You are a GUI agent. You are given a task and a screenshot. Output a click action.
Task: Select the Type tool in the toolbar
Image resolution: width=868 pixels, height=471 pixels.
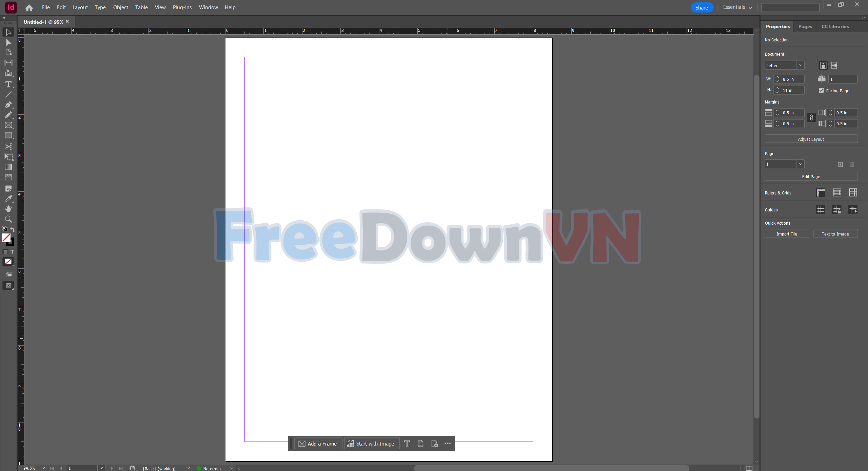click(x=8, y=84)
